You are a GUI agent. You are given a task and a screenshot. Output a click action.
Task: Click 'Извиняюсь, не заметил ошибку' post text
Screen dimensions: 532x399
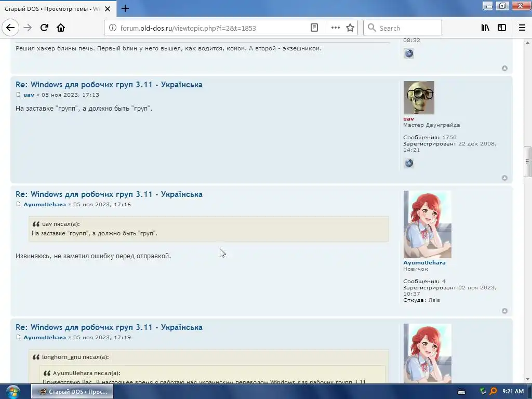point(94,256)
